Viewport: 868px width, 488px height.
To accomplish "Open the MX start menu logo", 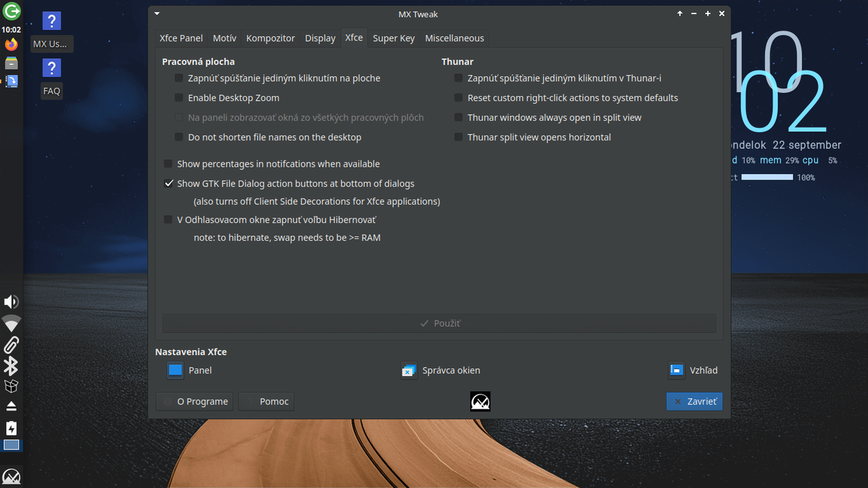I will (x=12, y=476).
